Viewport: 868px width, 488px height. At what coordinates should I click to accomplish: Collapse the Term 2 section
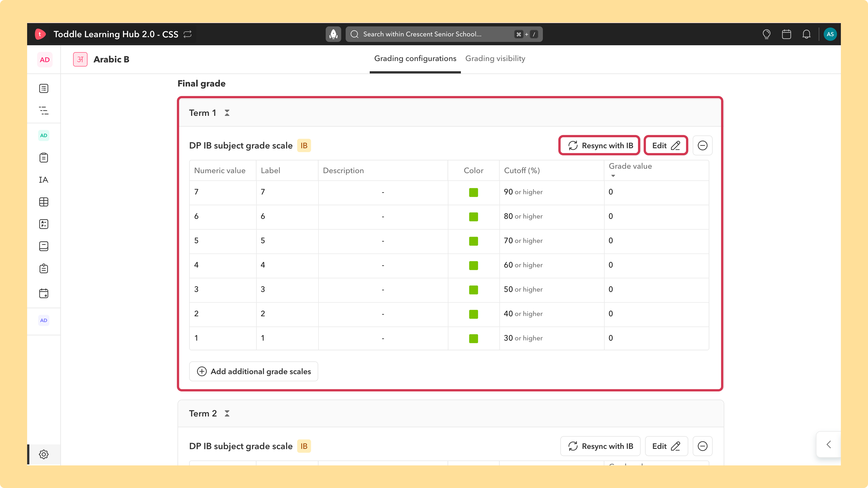[227, 414]
